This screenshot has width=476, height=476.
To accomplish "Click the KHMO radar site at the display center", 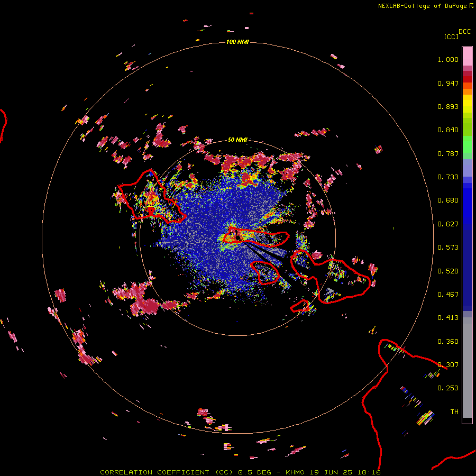I will (238, 237).
